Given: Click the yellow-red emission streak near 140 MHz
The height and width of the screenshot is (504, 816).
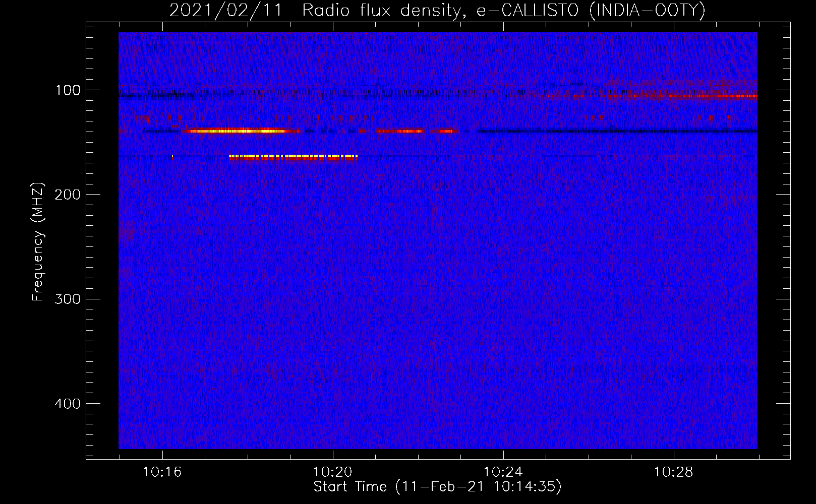Looking at the screenshot, I should click(241, 131).
